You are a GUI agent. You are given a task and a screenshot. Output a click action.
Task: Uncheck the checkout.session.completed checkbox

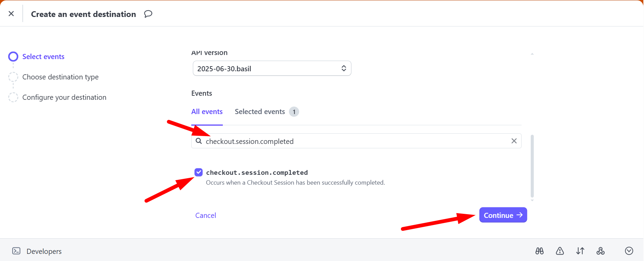coord(199,172)
